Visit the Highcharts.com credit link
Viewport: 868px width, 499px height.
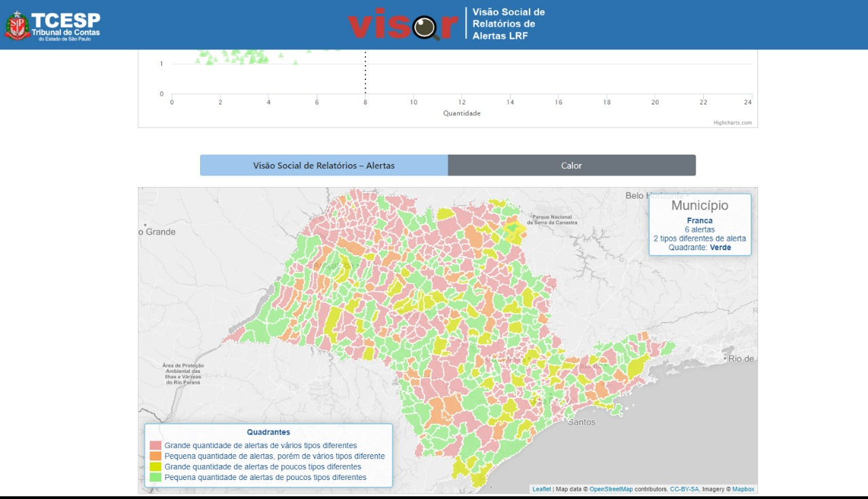[x=732, y=123]
